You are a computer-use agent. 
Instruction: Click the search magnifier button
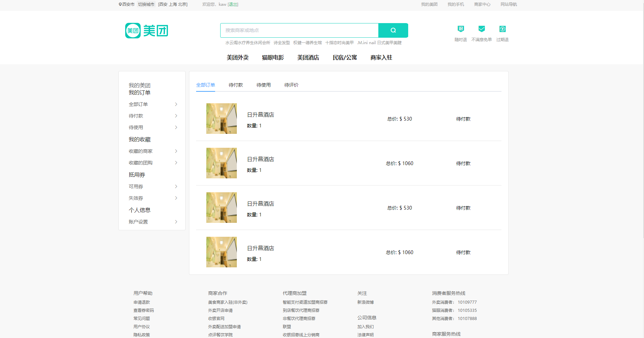(393, 30)
